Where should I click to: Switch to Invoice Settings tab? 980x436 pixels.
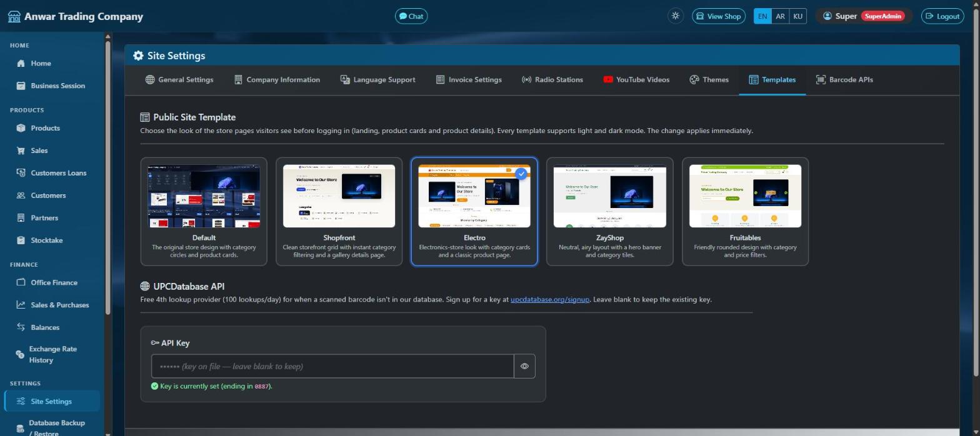469,80
